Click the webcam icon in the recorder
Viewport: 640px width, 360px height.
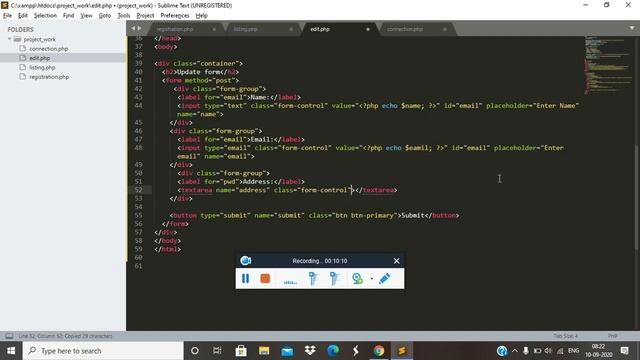click(357, 278)
